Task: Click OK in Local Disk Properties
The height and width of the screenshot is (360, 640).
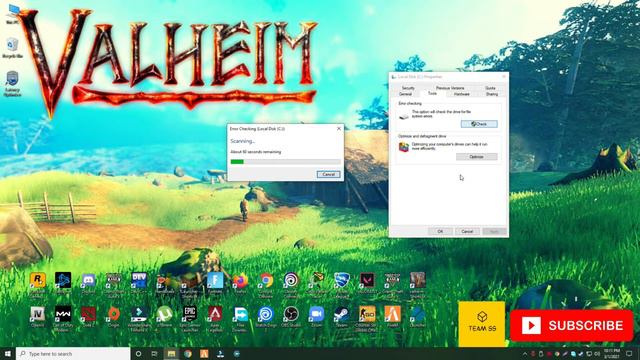Action: [440, 231]
